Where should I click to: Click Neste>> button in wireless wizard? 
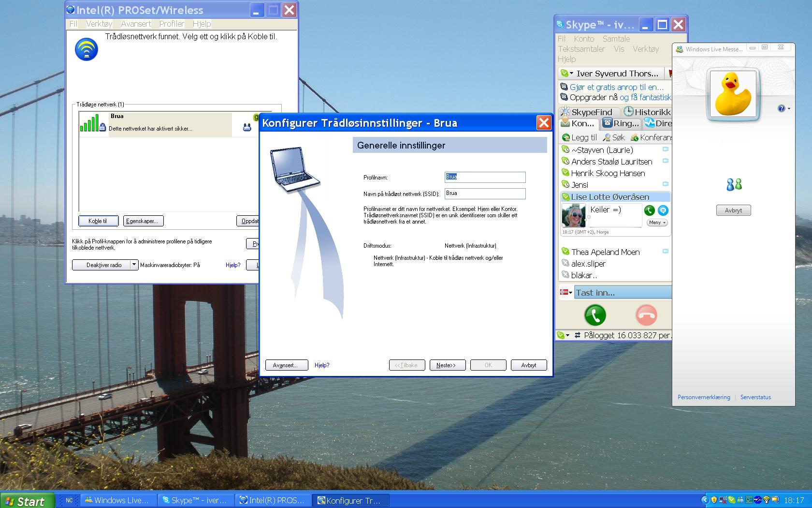tap(448, 365)
